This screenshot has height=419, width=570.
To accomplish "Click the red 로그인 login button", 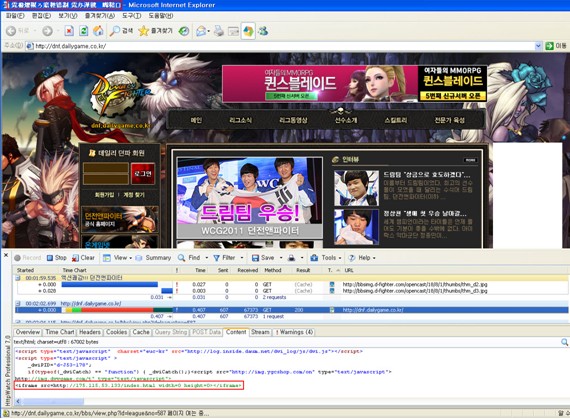I will pos(143,174).
